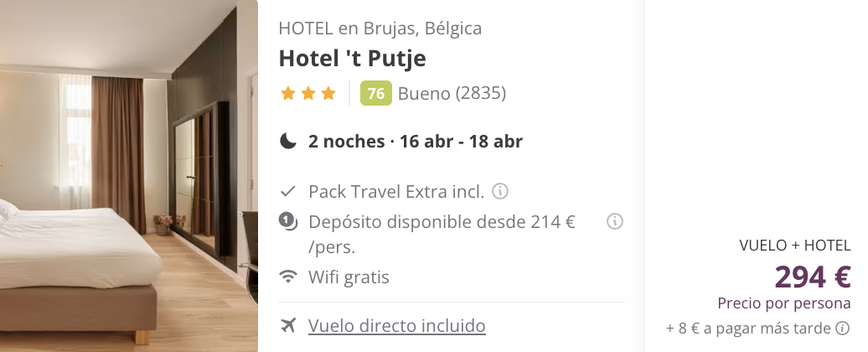The width and height of the screenshot is (868, 352).
Task: Open the Vuelo directo incluido link
Action: pyautogui.click(x=397, y=325)
